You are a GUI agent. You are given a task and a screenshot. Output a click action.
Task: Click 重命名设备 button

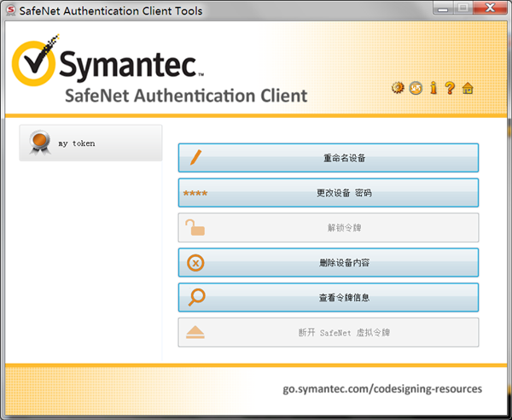[x=329, y=158]
